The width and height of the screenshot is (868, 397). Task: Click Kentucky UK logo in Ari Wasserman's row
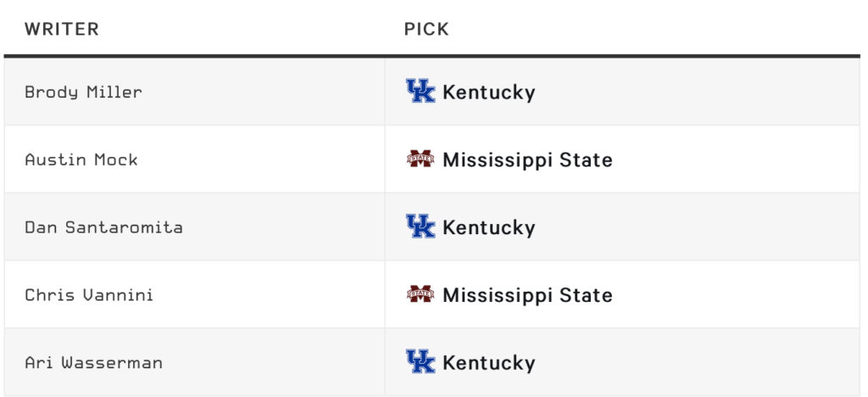click(x=420, y=361)
